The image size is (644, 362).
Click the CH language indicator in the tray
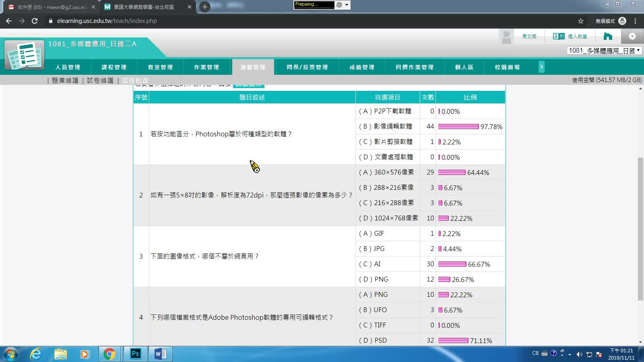coord(535,353)
